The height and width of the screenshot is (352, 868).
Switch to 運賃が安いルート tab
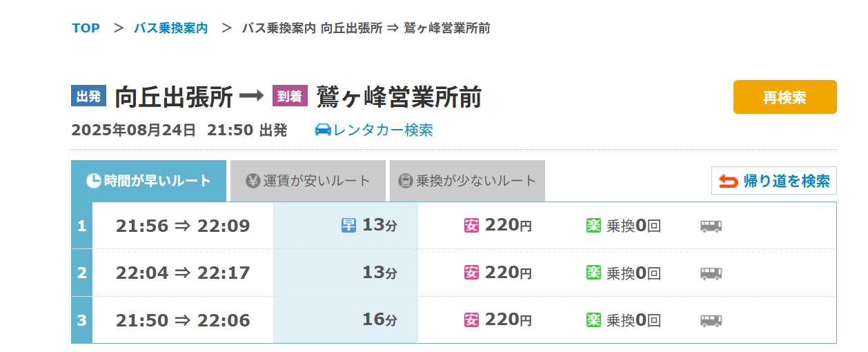click(x=308, y=181)
